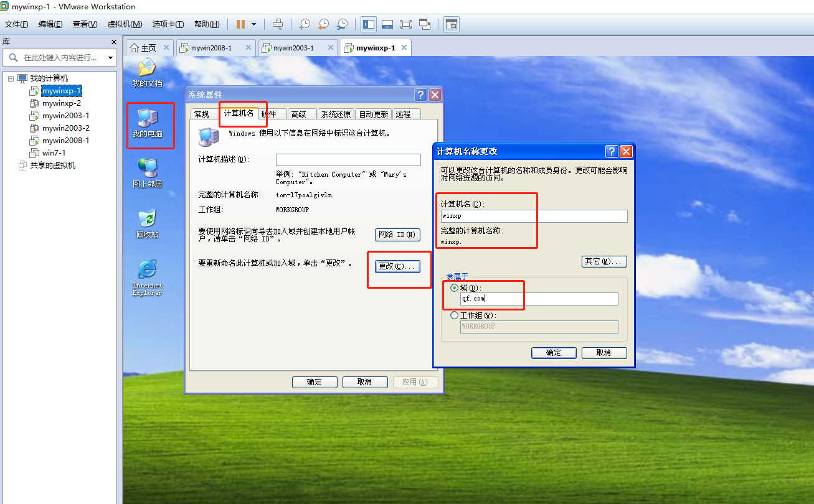Image resolution: width=814 pixels, height=504 pixels.
Task: Select 回收站 desktop icon
Action: tap(147, 224)
